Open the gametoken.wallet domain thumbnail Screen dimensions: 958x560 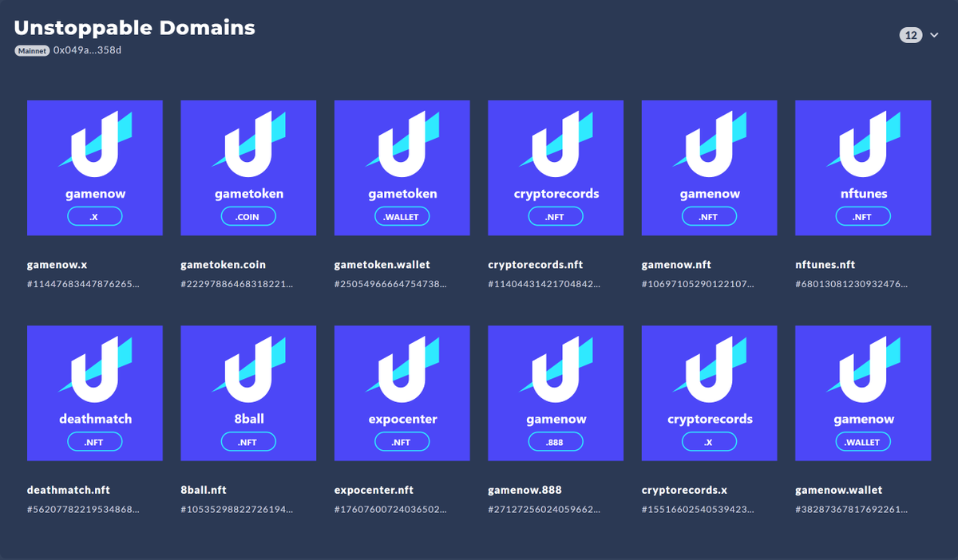(402, 168)
